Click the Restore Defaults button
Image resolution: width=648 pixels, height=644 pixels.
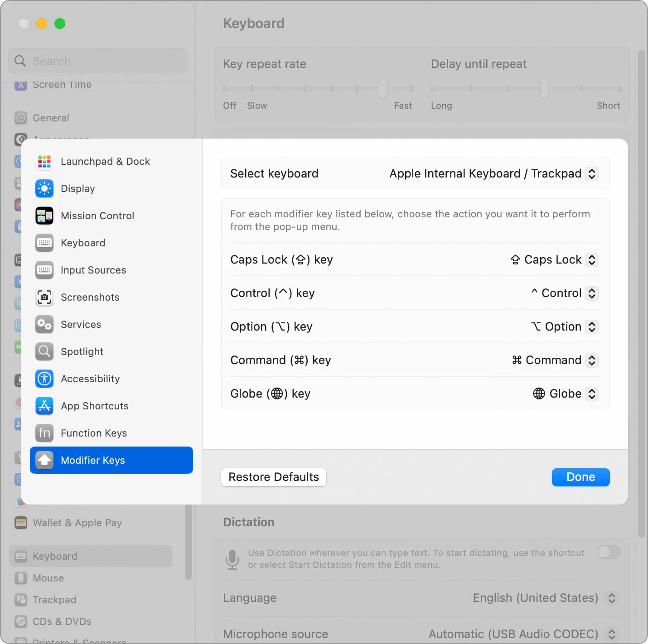point(274,477)
